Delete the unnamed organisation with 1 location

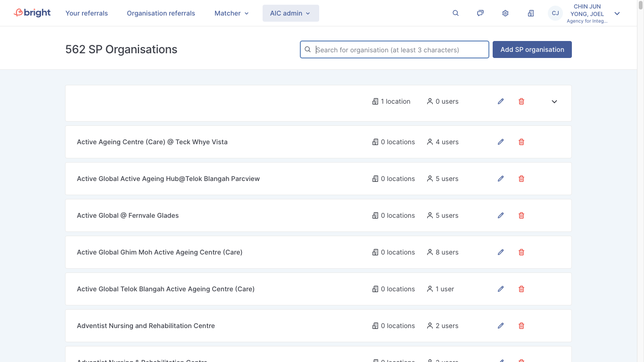tap(521, 101)
